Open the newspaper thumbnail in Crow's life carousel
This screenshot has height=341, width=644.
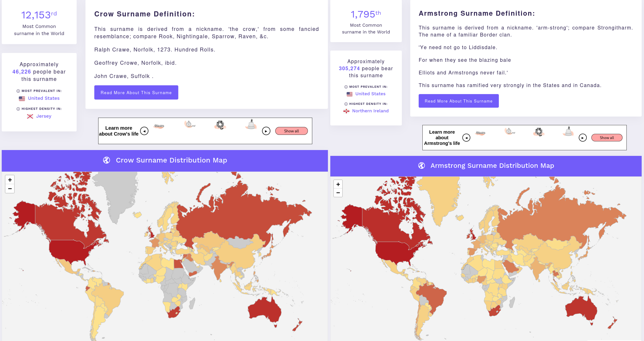point(159,126)
